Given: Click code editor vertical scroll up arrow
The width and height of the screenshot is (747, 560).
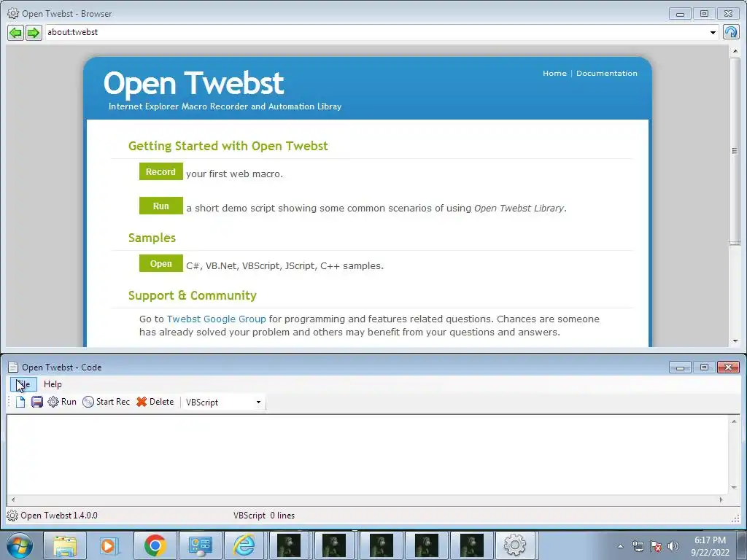Looking at the screenshot, I should [734, 421].
